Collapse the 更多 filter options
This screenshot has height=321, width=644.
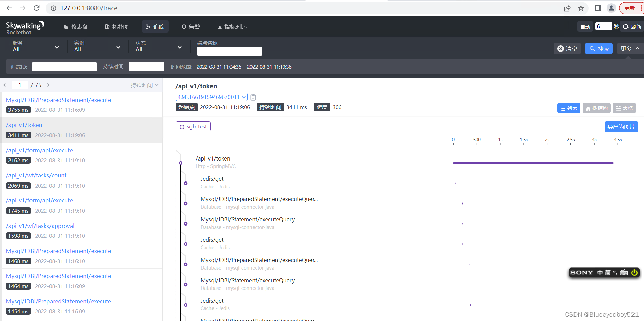[x=630, y=49]
